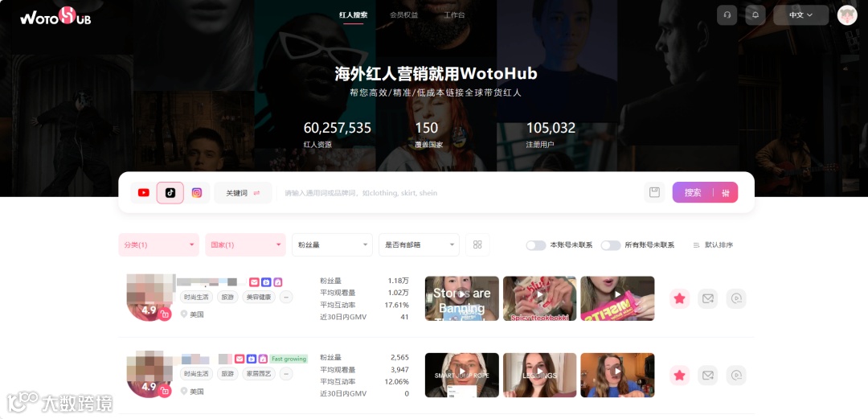The width and height of the screenshot is (868, 419).
Task: Click the Fast growing label
Action: [289, 359]
